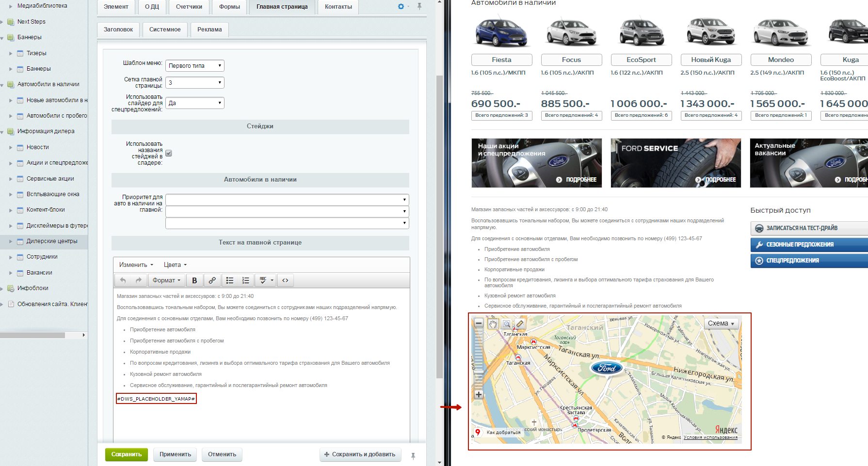
Task: Click the form panel vertical scrollbar
Action: point(440,227)
